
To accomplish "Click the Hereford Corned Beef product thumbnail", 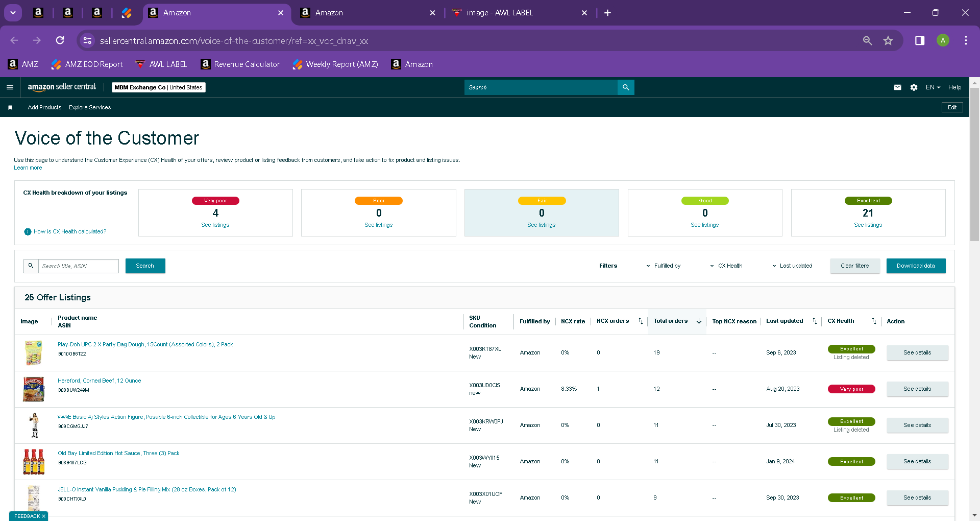I will tap(34, 389).
